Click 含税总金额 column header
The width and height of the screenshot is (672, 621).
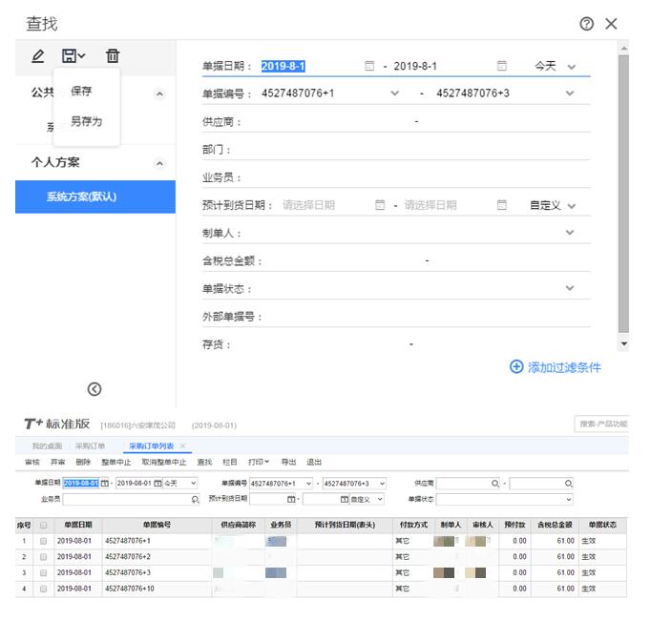tap(555, 525)
